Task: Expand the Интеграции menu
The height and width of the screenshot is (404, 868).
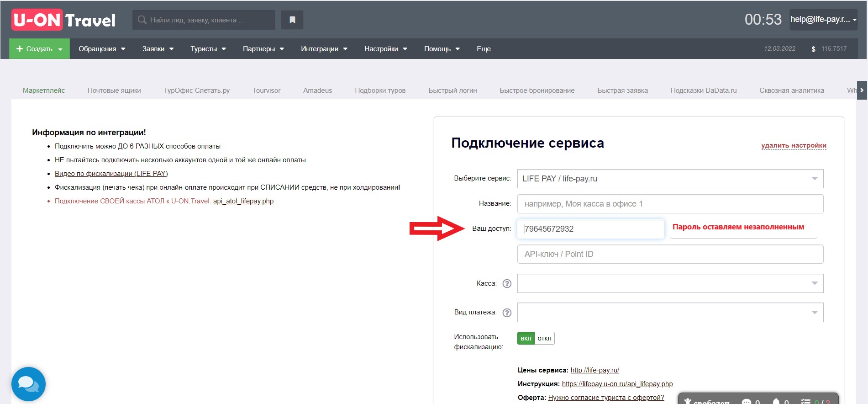Action: (324, 48)
